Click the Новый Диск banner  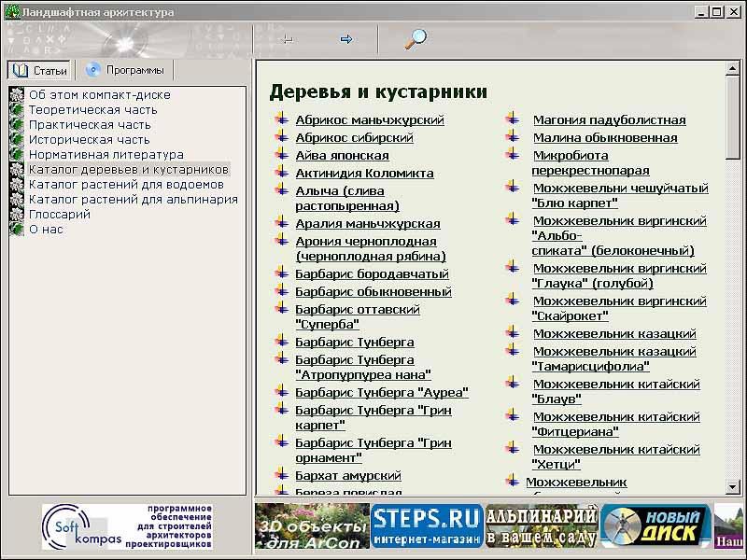pyautogui.click(x=656, y=526)
